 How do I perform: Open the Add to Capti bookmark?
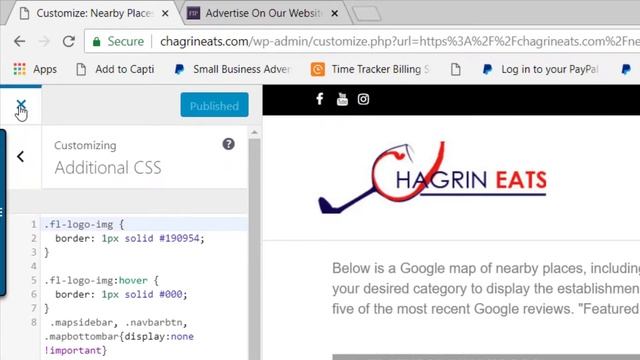click(116, 69)
